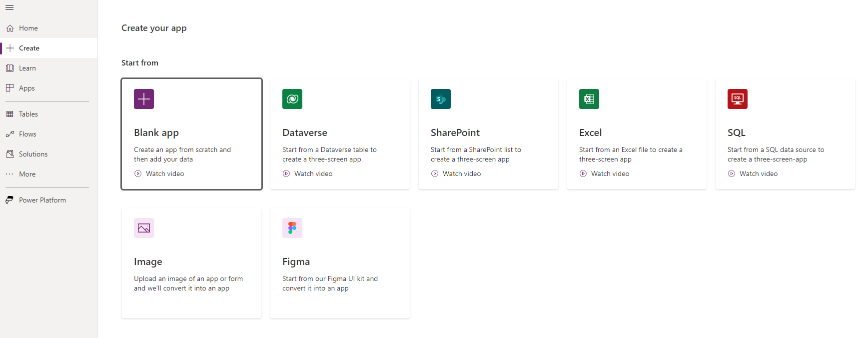Watch video for Dataverse
The width and height of the screenshot is (868, 338).
(x=313, y=173)
